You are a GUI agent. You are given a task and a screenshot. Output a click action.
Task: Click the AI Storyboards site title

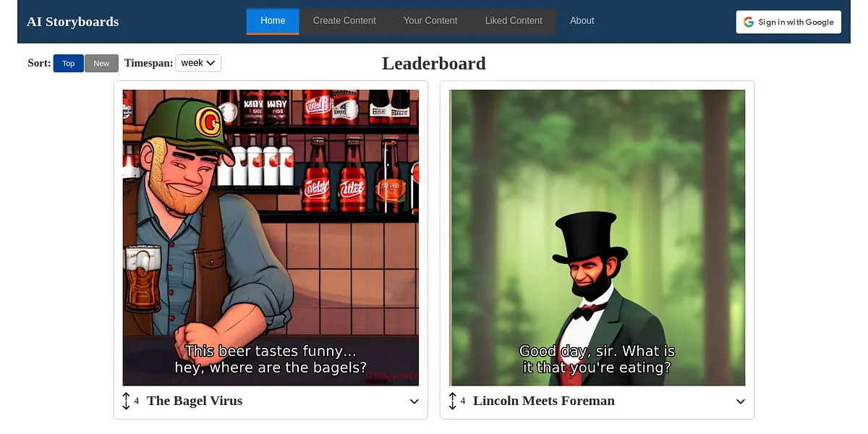click(72, 22)
